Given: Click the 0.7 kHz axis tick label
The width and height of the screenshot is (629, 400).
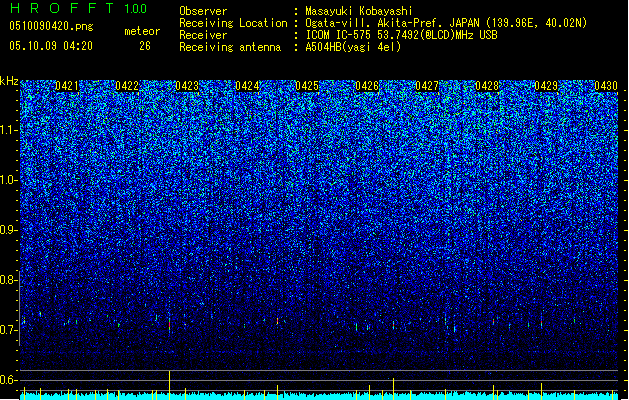Looking at the screenshot, I should point(8,330).
